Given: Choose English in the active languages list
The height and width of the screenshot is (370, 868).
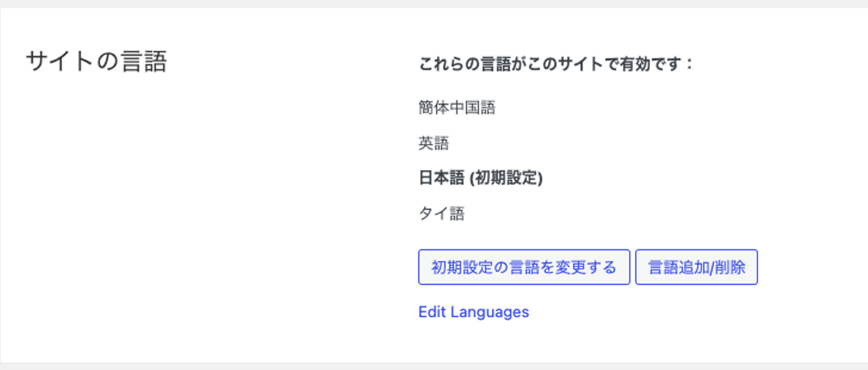Looking at the screenshot, I should tap(434, 144).
